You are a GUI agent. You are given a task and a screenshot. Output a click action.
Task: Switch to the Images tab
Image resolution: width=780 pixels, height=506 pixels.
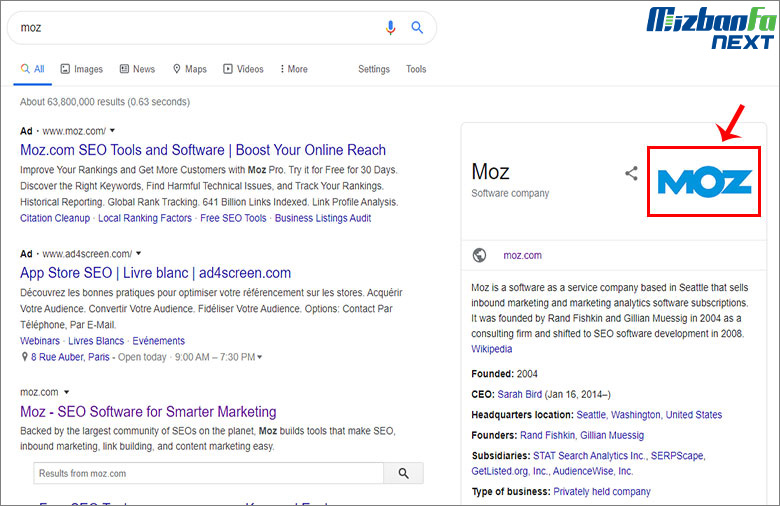coord(82,69)
